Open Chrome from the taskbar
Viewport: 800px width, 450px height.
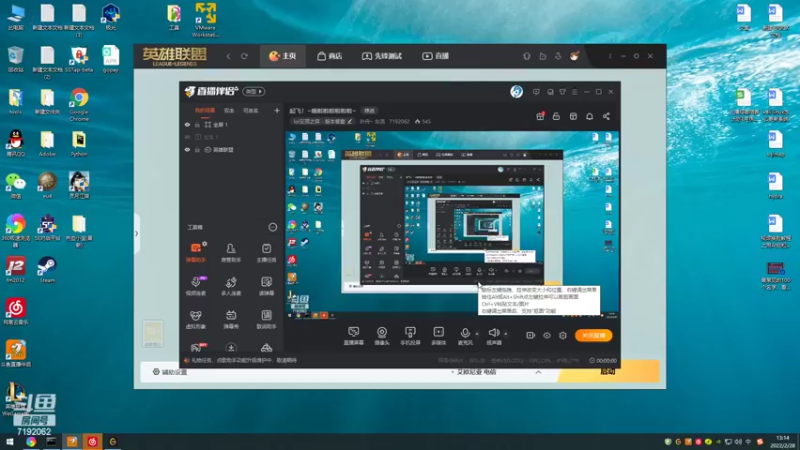click(x=31, y=442)
